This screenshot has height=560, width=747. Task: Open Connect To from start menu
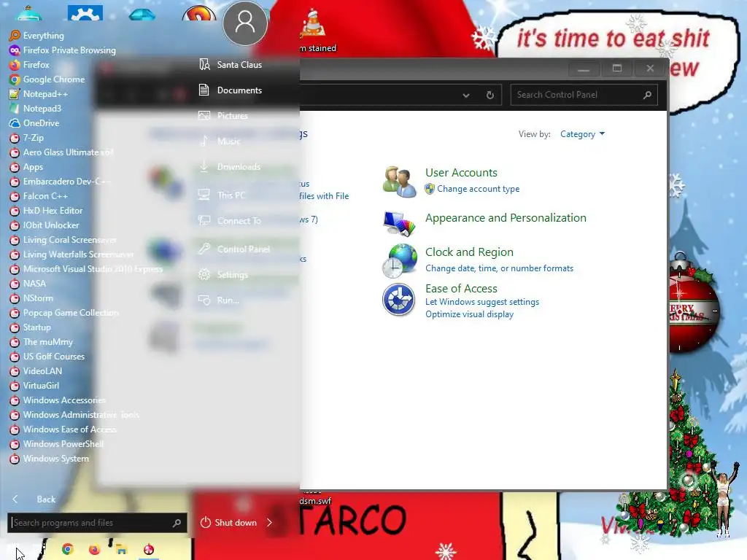point(230,221)
